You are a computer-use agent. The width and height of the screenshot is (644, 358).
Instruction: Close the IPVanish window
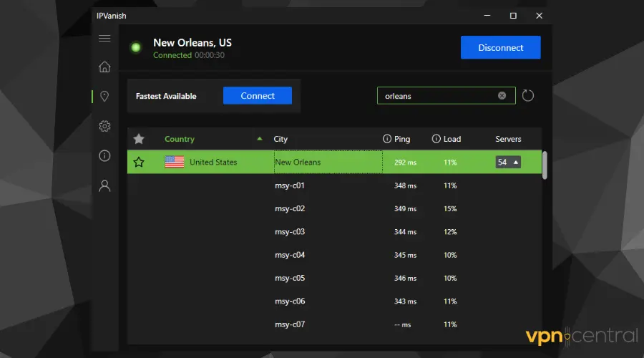click(x=539, y=16)
